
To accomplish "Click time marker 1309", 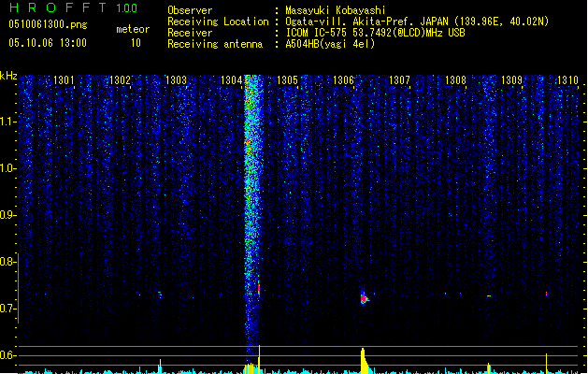I will point(511,80).
